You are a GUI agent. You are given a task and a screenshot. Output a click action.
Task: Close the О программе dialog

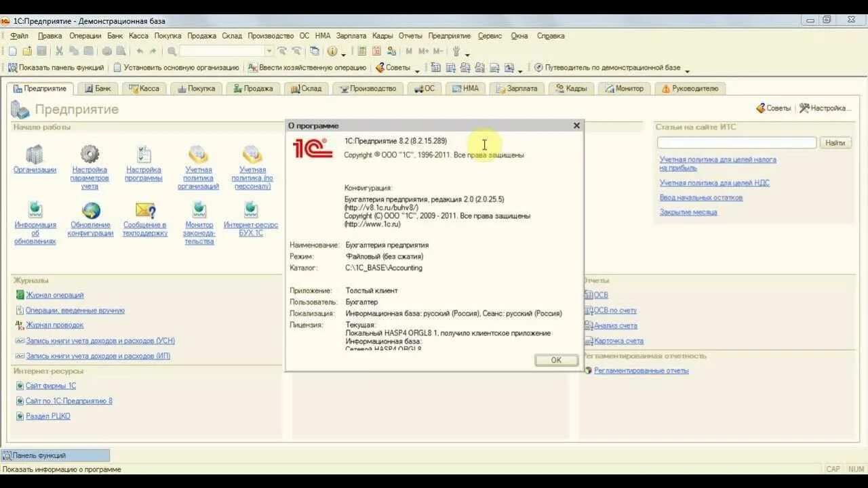576,125
